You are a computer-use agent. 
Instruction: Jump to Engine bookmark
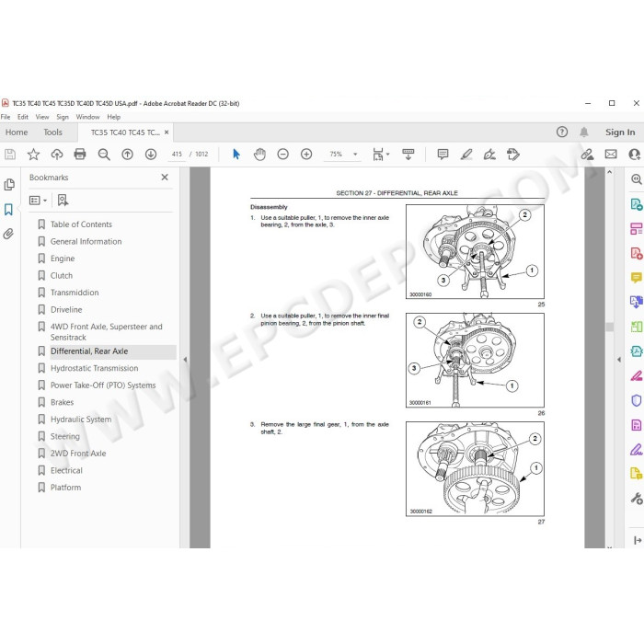click(x=63, y=259)
